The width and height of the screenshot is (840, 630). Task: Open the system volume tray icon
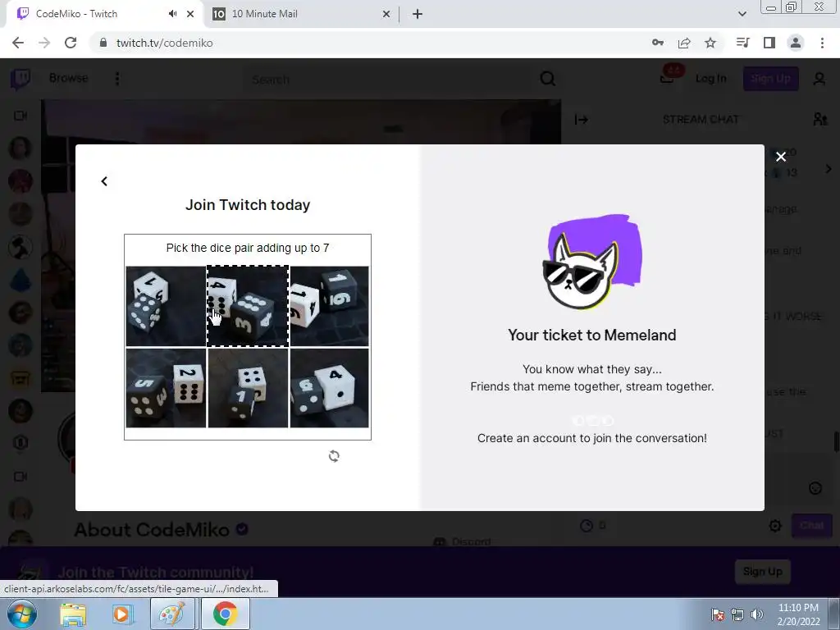tap(757, 614)
